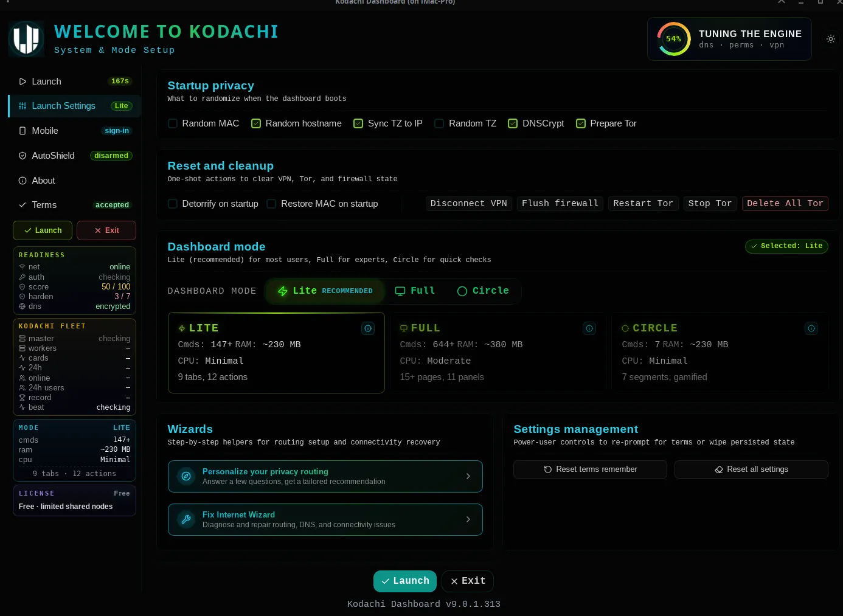Viewport: 843px width, 616px height.
Task: Toggle the Sync TZ to IP checkbox
Action: (358, 123)
